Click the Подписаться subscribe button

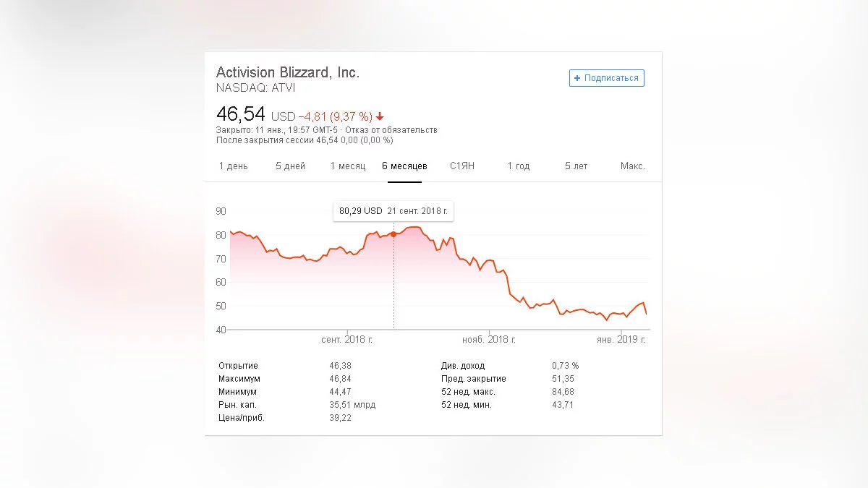[x=606, y=78]
